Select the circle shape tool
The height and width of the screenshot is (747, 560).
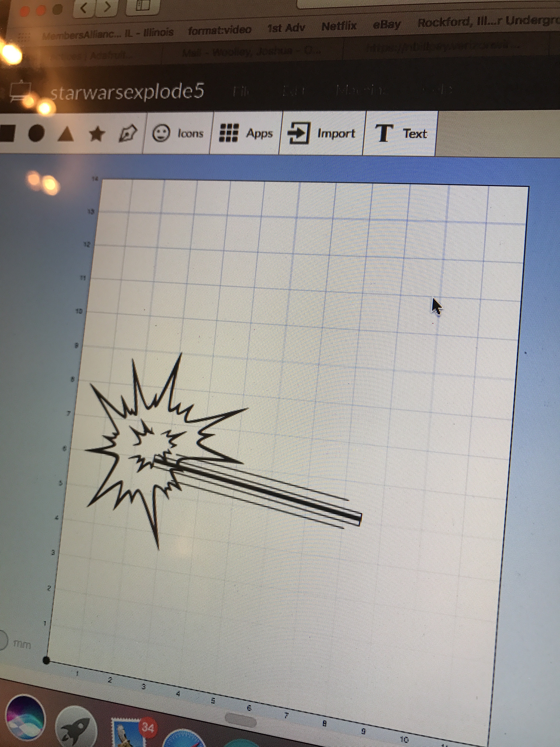pos(36,133)
